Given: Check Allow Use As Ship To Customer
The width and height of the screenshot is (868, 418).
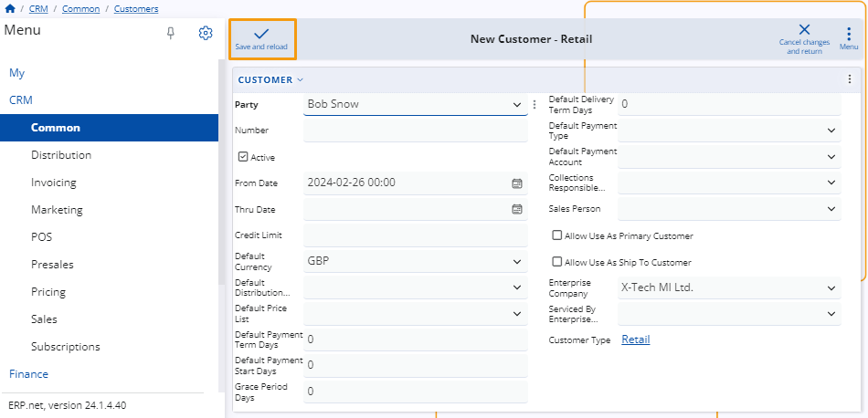Looking at the screenshot, I should coord(557,262).
